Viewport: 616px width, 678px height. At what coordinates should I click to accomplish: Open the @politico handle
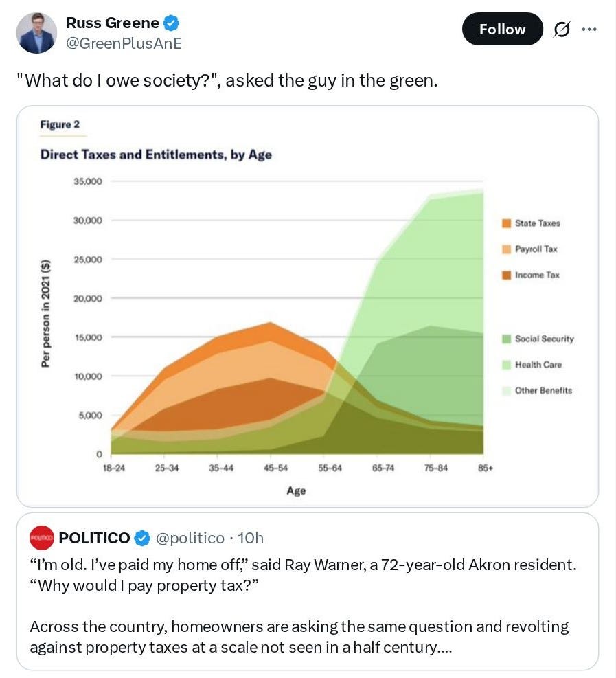[190, 538]
